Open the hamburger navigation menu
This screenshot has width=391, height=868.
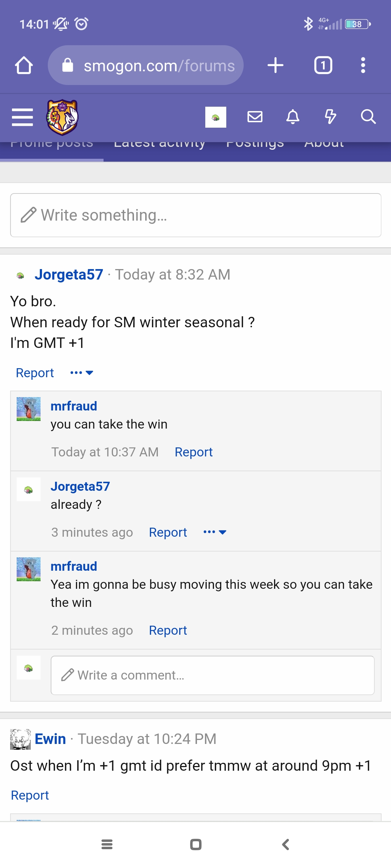22,117
